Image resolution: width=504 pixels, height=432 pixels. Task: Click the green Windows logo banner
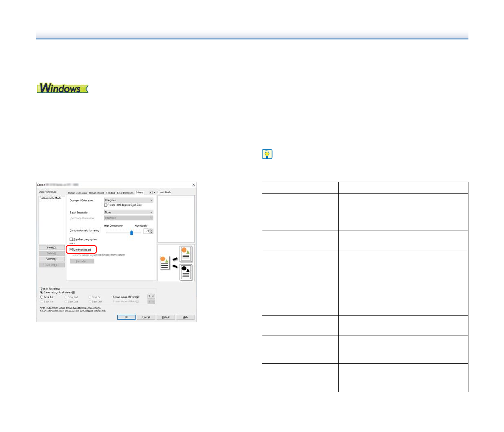(63, 88)
